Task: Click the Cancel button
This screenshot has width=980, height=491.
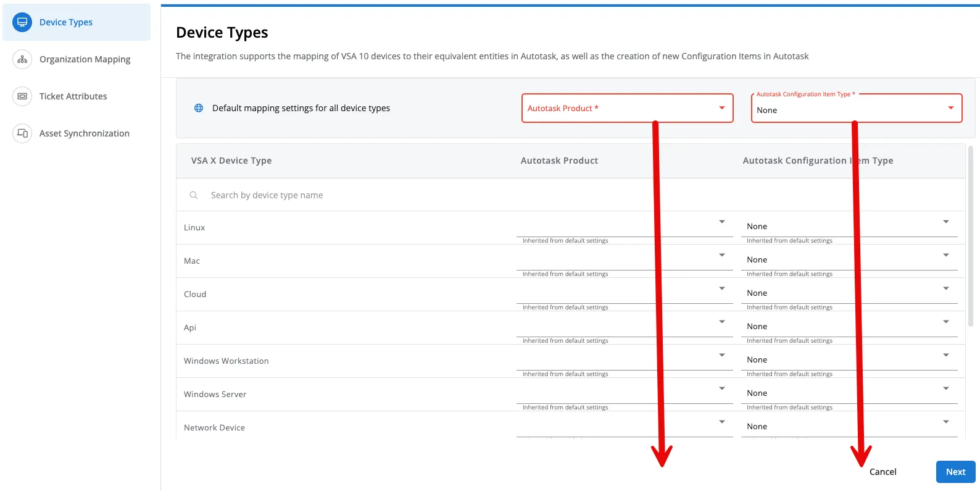Action: coord(882,472)
